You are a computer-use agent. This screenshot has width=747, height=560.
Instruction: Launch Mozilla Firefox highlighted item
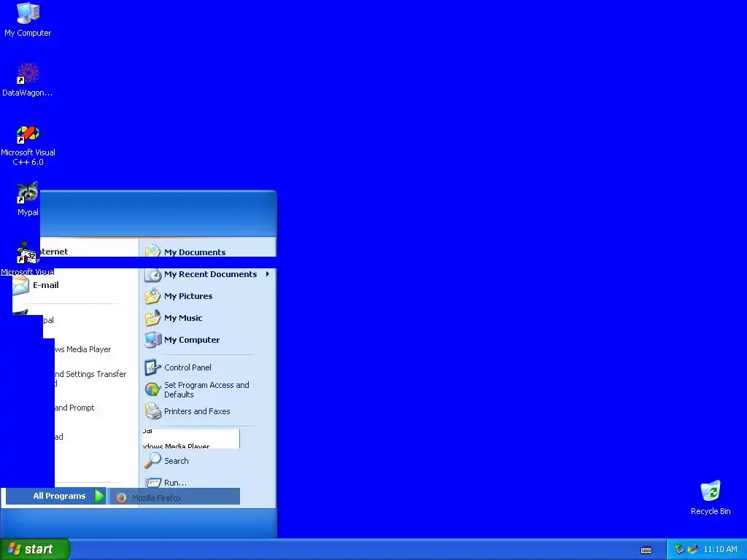click(x=174, y=497)
